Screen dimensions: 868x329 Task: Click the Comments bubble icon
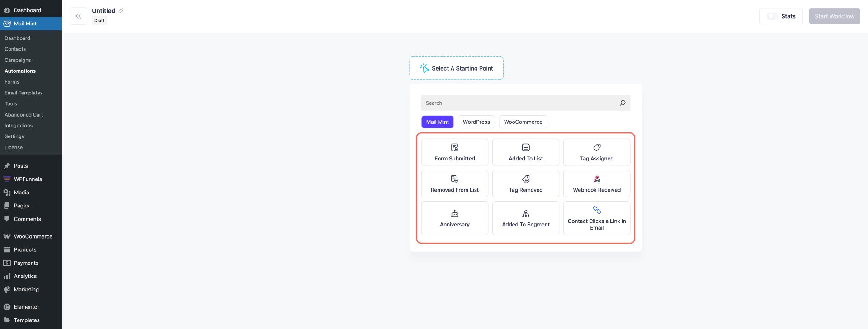point(7,219)
